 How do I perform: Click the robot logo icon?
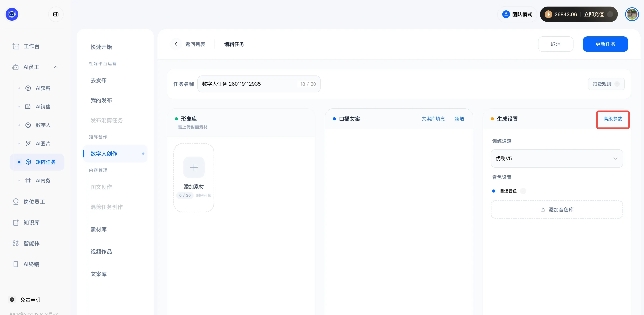tap(12, 14)
